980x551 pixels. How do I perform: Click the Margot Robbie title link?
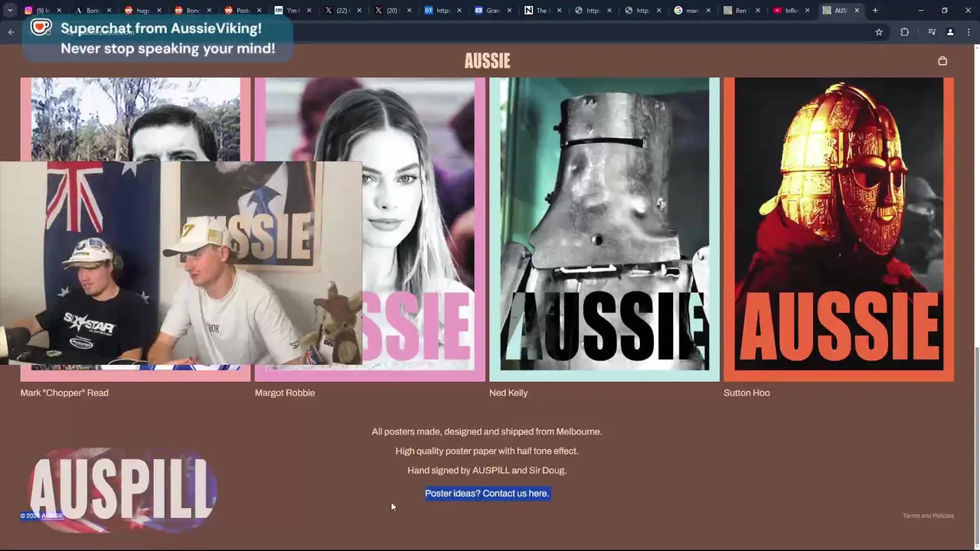pyautogui.click(x=285, y=393)
